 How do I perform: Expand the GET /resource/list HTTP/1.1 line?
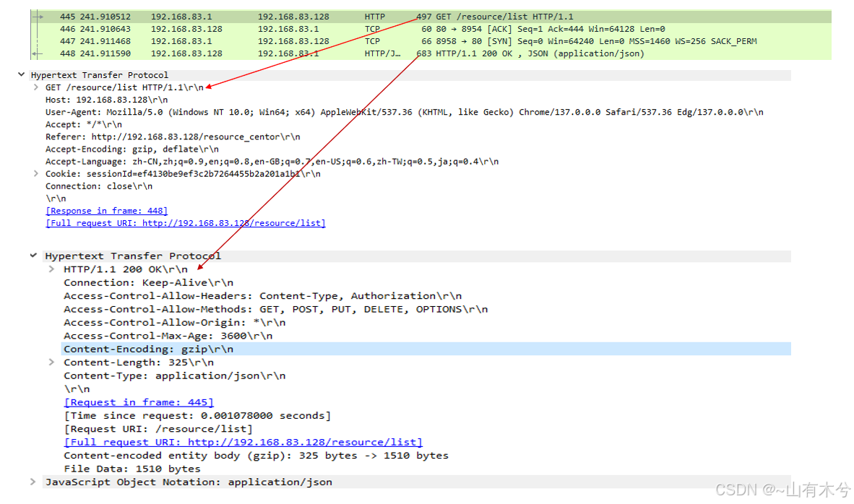(x=36, y=87)
